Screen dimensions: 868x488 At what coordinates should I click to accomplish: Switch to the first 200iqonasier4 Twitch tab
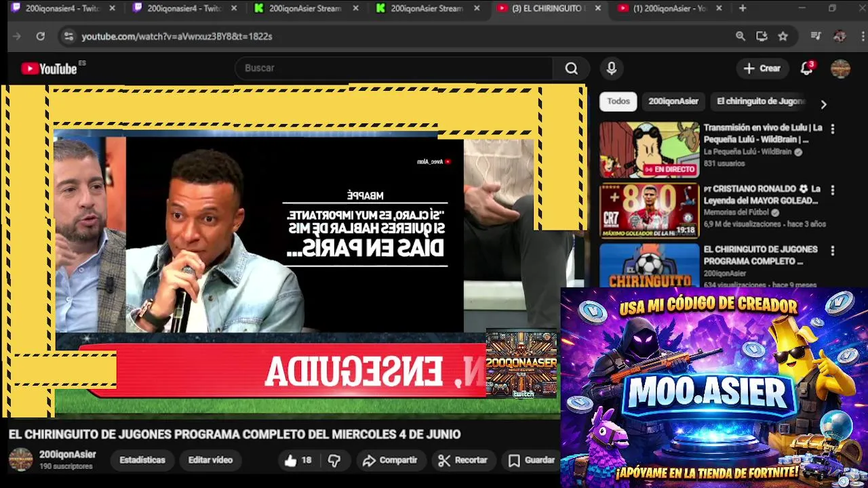62,9
